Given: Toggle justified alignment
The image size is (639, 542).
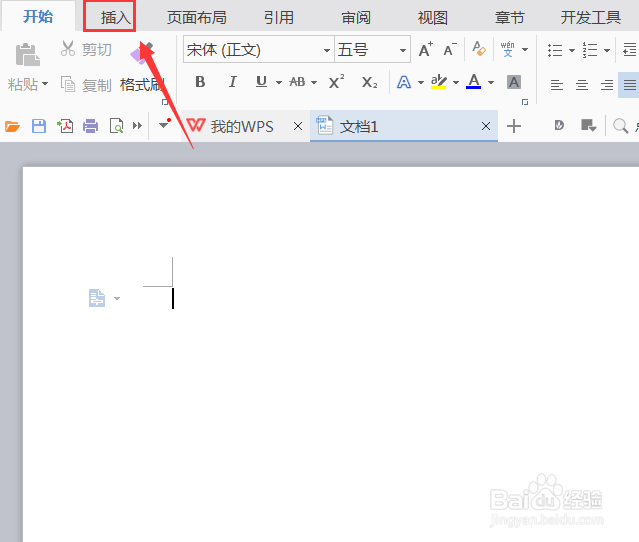Looking at the screenshot, I should pyautogui.click(x=630, y=85).
